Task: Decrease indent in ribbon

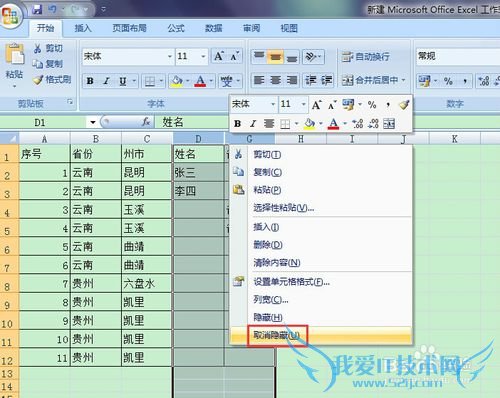Action: pos(311,80)
